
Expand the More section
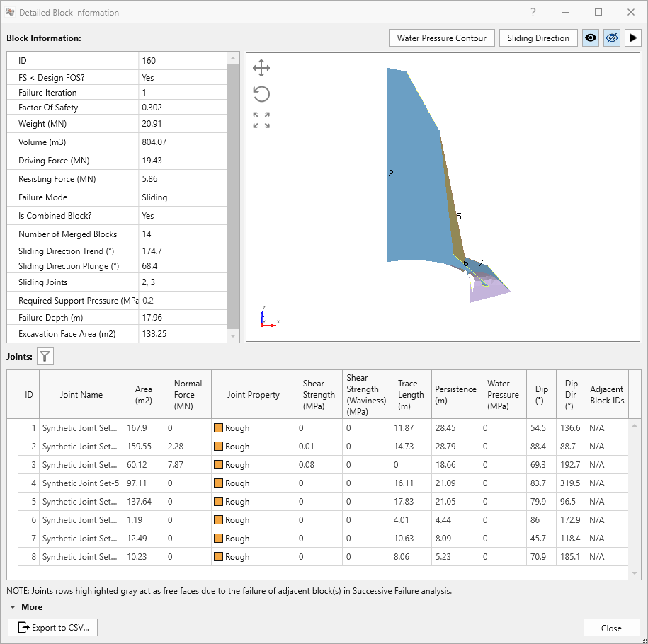26,606
